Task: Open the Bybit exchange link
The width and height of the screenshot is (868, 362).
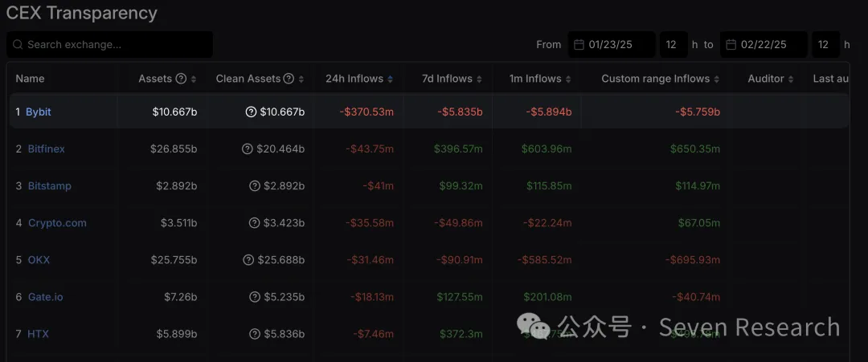Action: [38, 112]
